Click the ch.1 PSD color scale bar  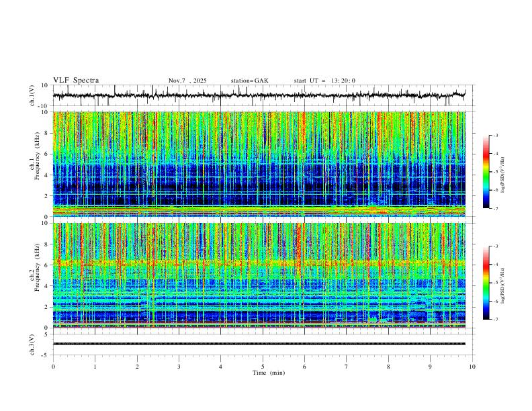tap(486, 172)
